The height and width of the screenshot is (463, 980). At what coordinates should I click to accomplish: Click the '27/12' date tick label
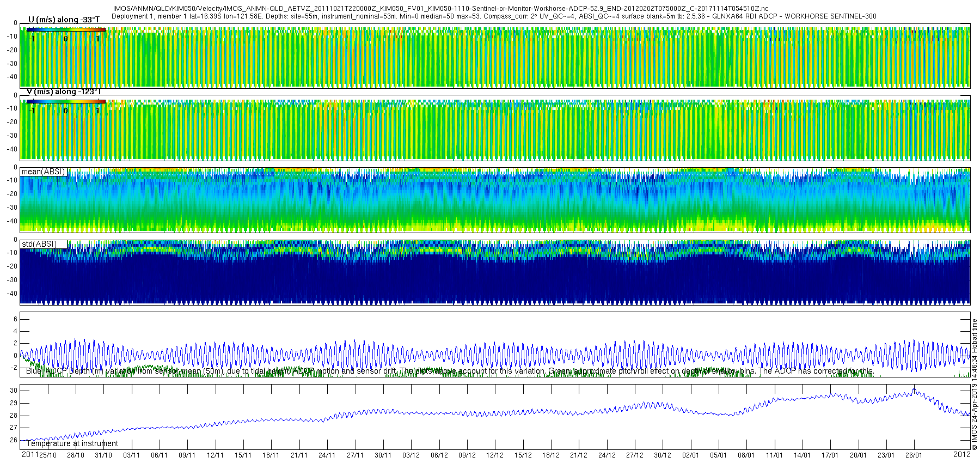(634, 455)
